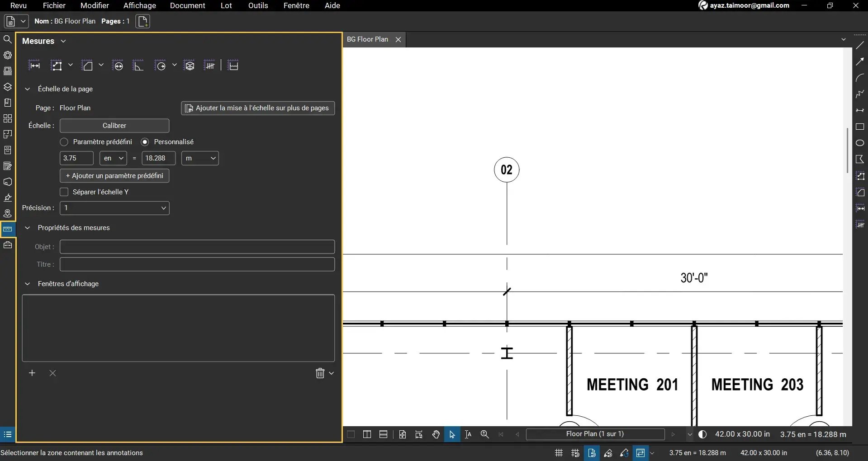The width and height of the screenshot is (868, 461).
Task: Select the Personnalisé radio button
Action: pos(145,141)
